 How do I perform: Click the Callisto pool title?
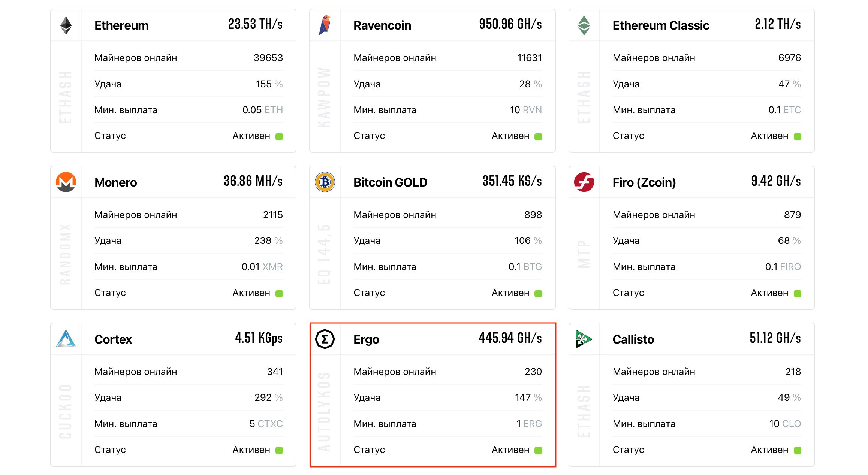click(633, 339)
